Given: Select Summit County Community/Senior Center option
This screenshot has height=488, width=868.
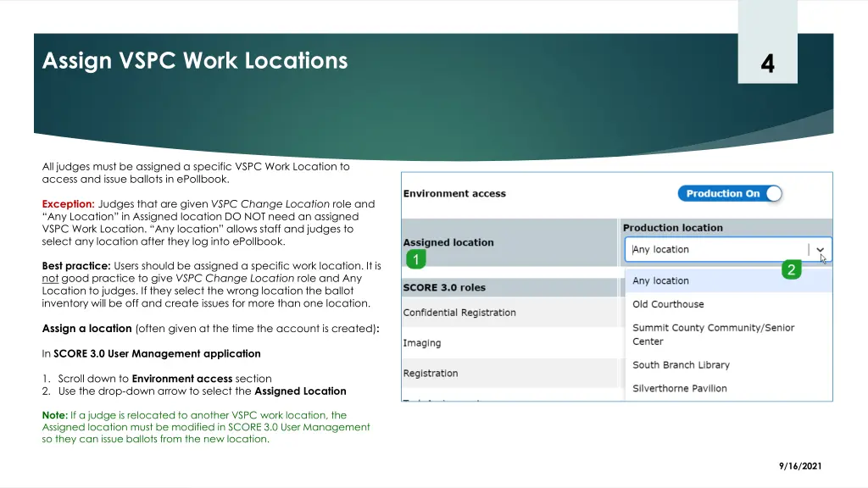Looking at the screenshot, I should pyautogui.click(x=713, y=335).
